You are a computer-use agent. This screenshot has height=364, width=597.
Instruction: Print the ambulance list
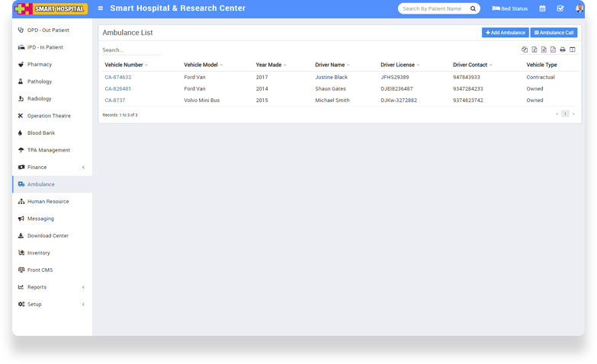click(x=563, y=49)
